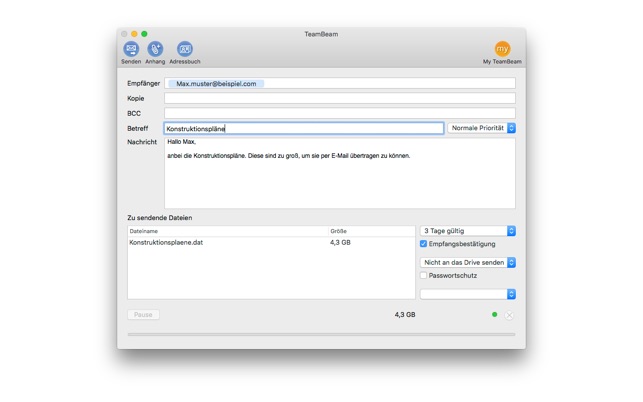This screenshot has height=402, width=643.
Task: Click into the Kopie field
Action: coord(340,98)
